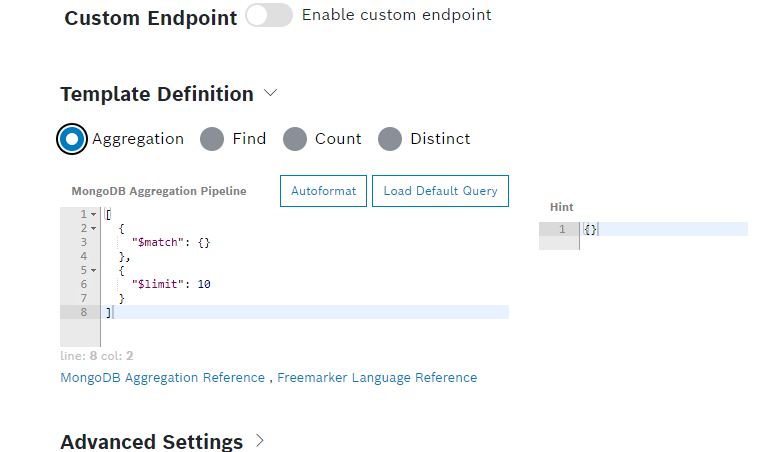Open the MongoDB Aggregation Reference link

[x=162, y=378]
